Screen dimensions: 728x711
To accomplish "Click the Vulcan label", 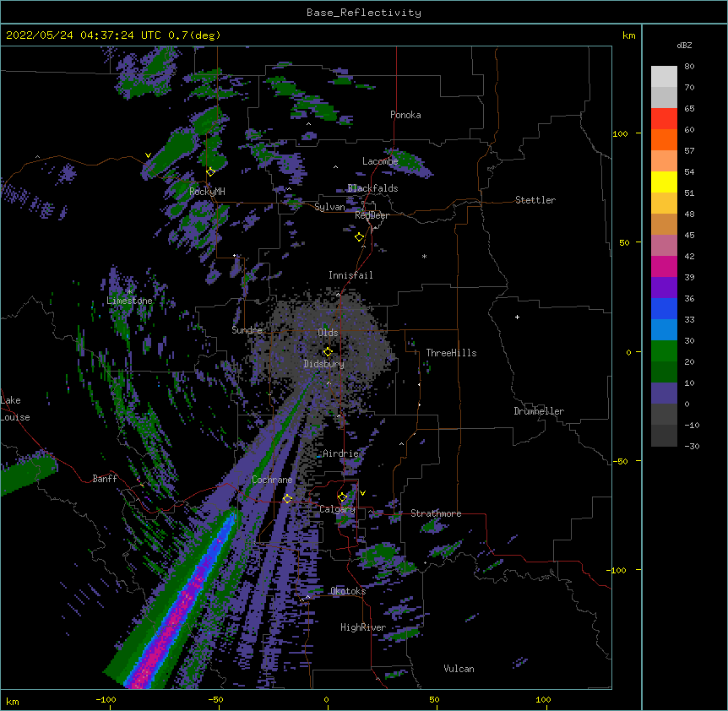I will click(459, 670).
